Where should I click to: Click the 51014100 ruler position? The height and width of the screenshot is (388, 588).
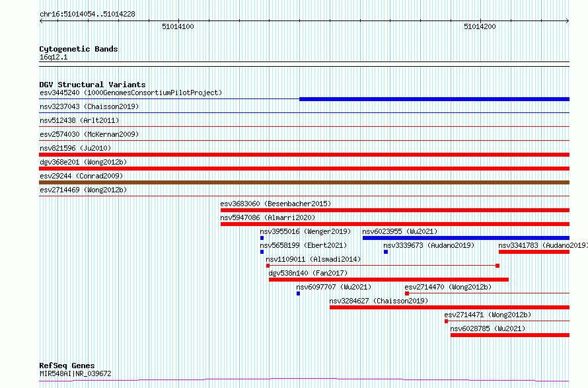(178, 26)
